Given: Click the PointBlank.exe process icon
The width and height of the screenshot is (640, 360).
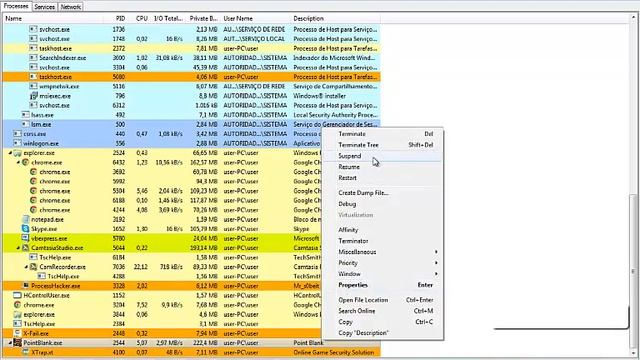Looking at the screenshot, I should coord(18,343).
